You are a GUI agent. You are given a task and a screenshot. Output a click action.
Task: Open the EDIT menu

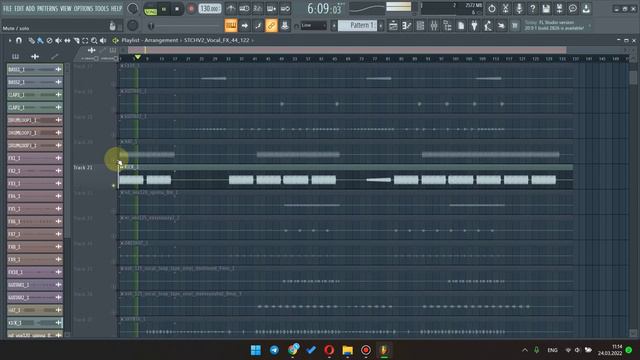pyautogui.click(x=19, y=8)
